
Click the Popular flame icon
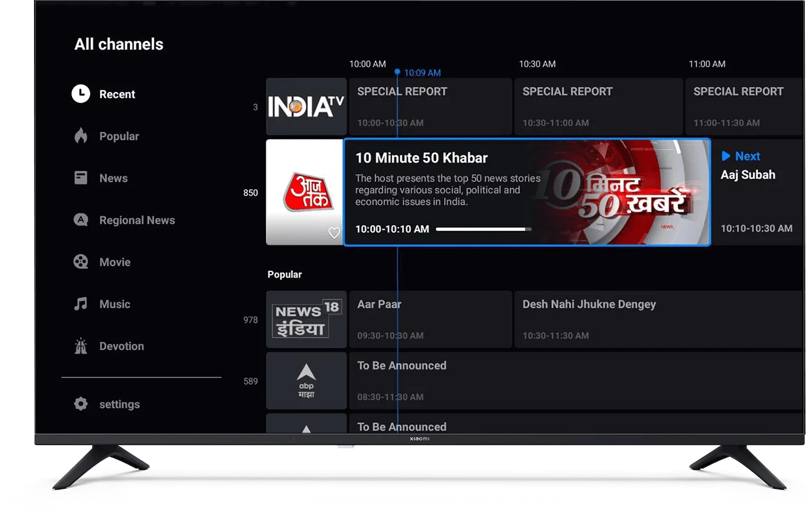tap(80, 136)
